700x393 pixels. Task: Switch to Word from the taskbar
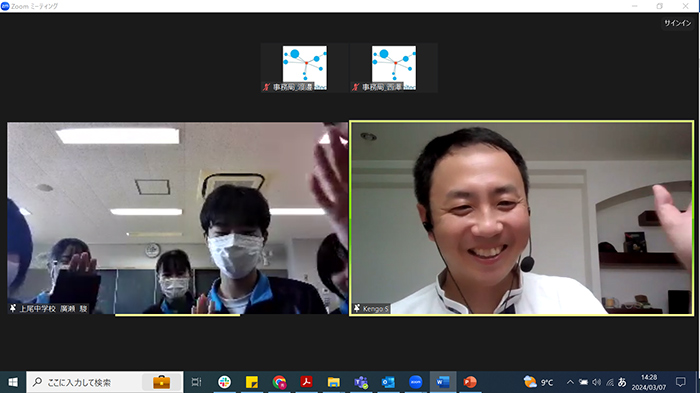click(443, 382)
